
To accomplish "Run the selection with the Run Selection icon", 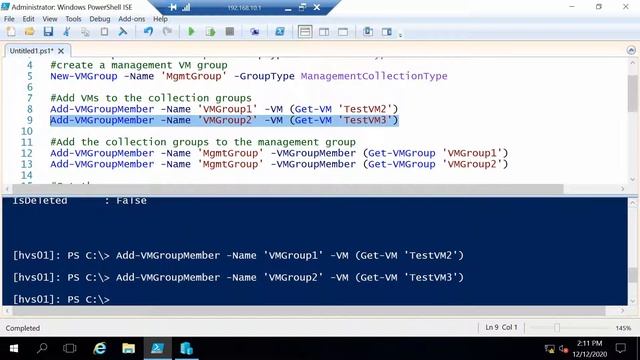I will 211,32.
